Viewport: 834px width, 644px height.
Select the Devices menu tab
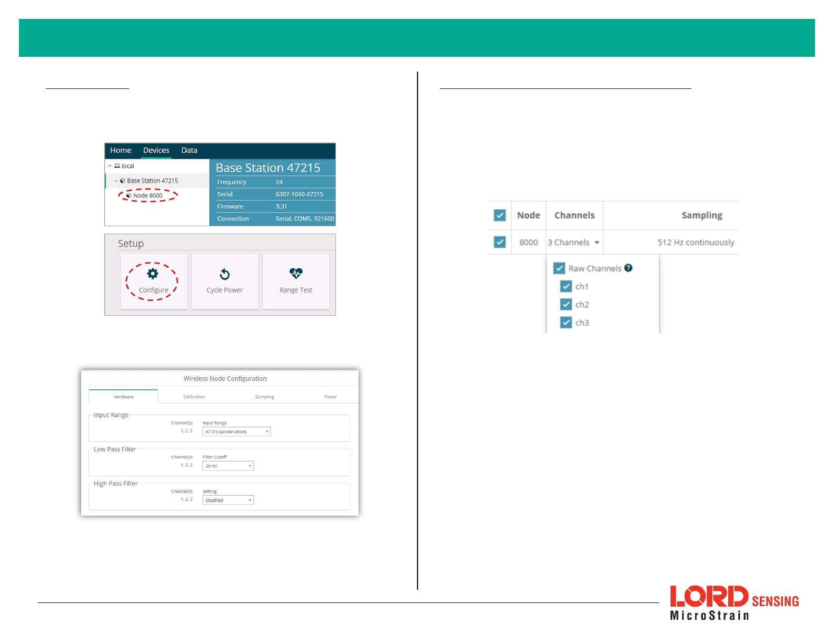coord(156,150)
